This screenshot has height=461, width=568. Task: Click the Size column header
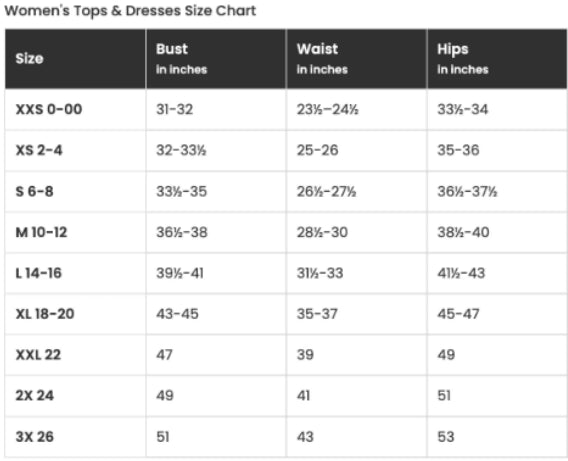pyautogui.click(x=29, y=59)
